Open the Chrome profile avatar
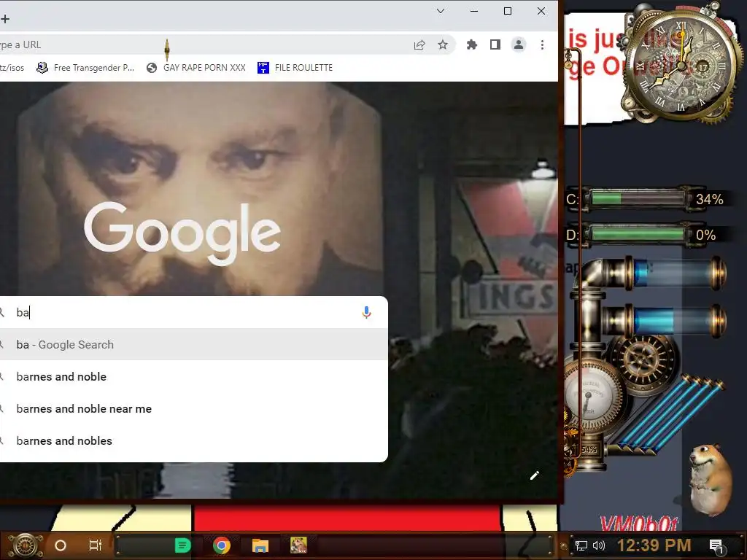 [x=519, y=44]
